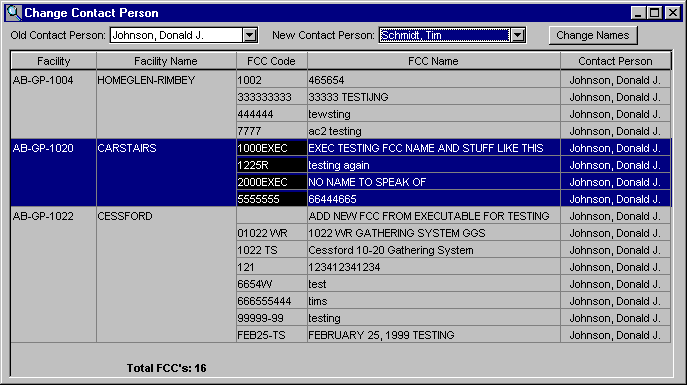Screen dimensions: 687x385
Task: Open the Old Contact Person dropdown arrow
Action: point(250,35)
